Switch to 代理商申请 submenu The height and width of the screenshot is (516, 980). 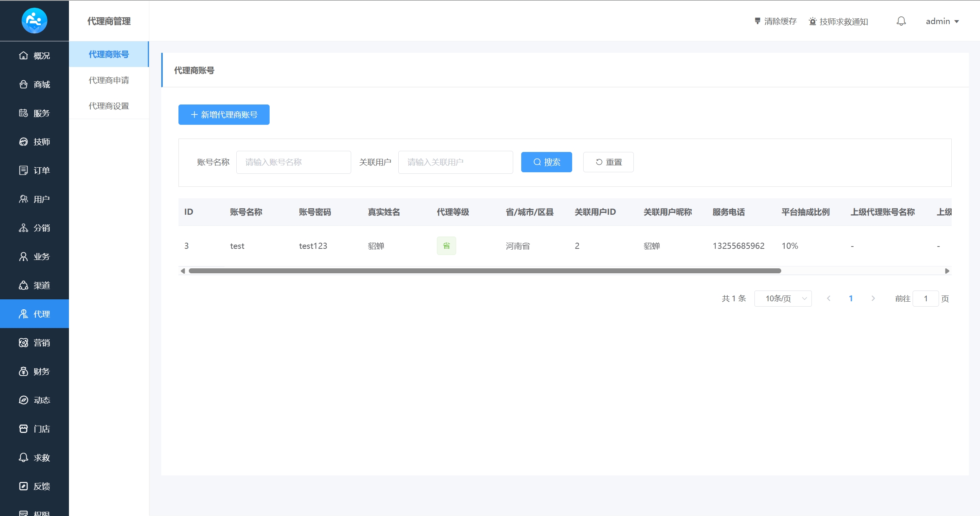pos(109,80)
